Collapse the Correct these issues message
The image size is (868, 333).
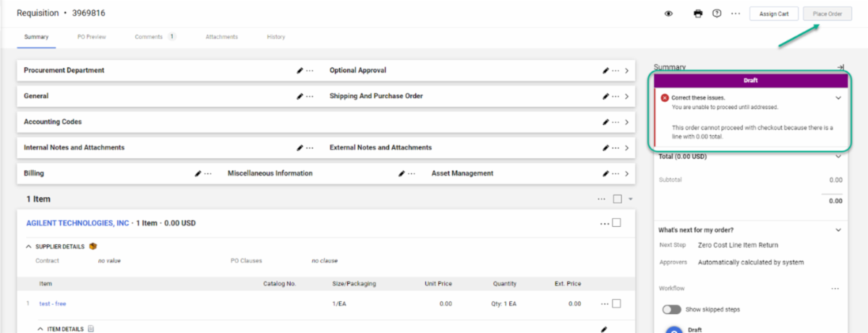(x=838, y=98)
